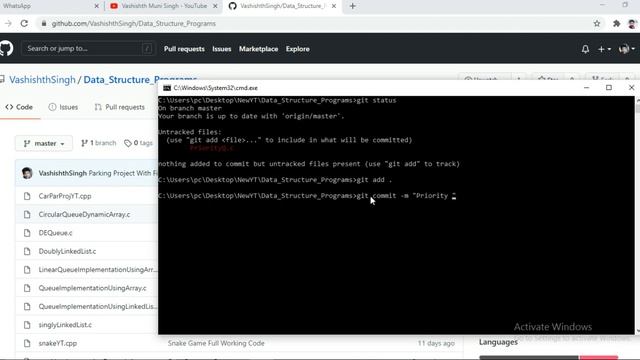Go forward in browser history
The height and width of the screenshot is (360, 640).
pos(8,24)
